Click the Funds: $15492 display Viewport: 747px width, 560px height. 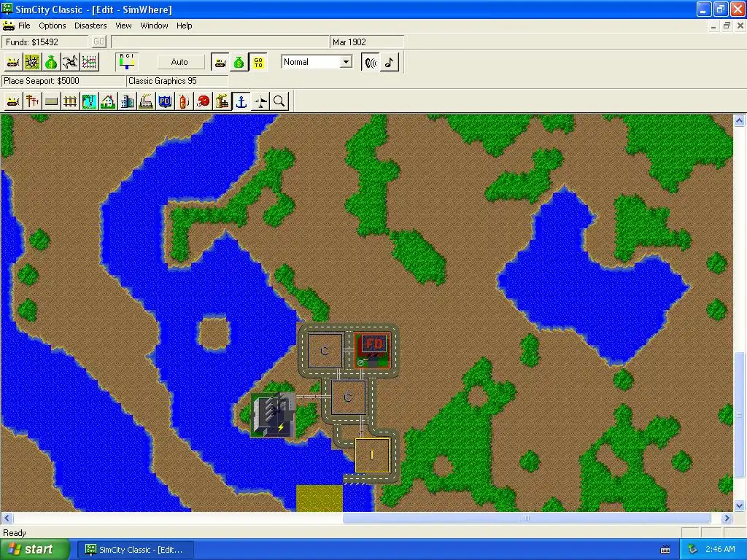point(44,42)
